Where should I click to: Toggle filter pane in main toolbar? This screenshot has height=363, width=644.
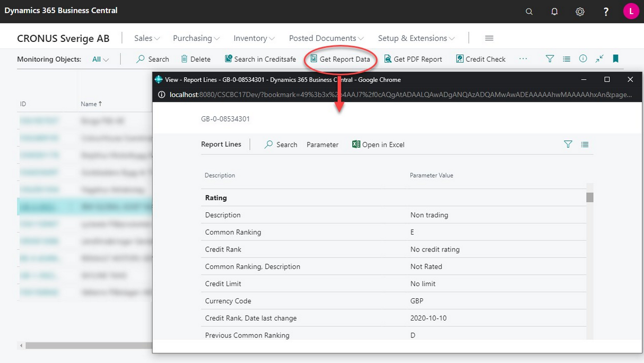pos(550,59)
